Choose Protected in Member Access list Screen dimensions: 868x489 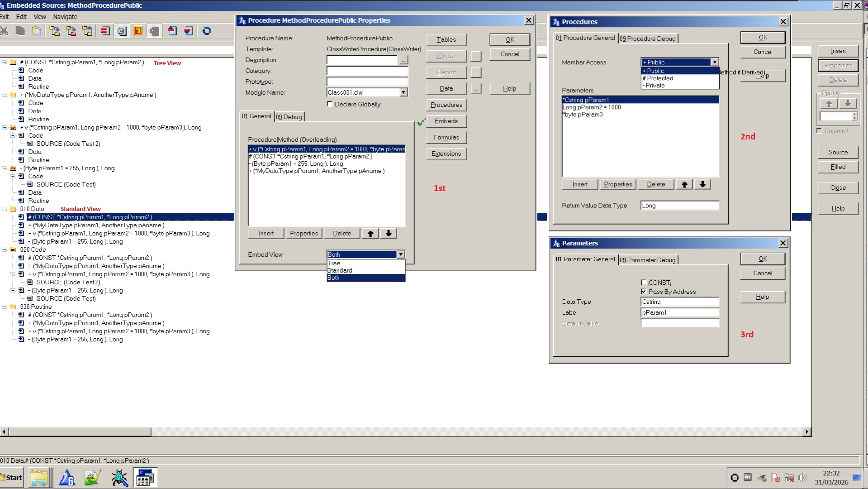pos(660,78)
